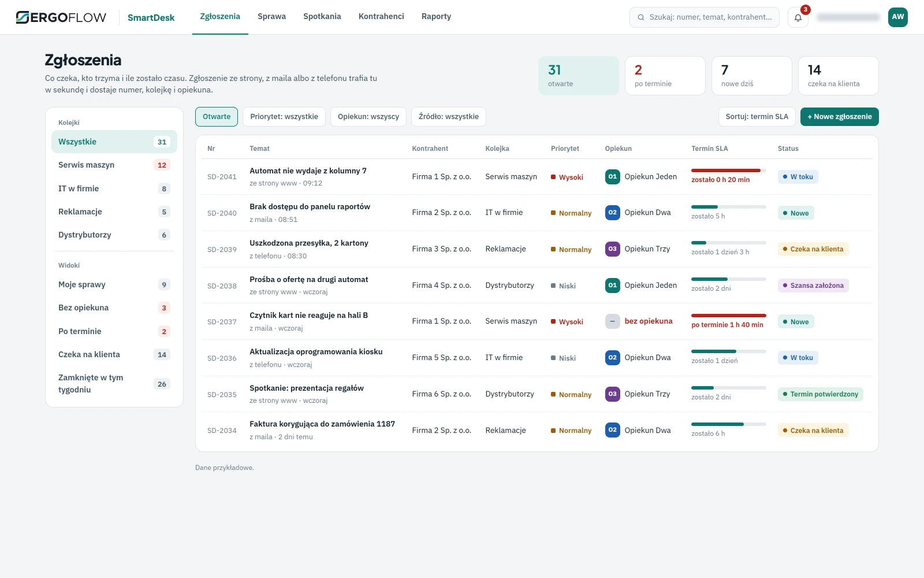This screenshot has height=578, width=924.
Task: Open the Priorytet: wszystkie filter
Action: tap(284, 117)
